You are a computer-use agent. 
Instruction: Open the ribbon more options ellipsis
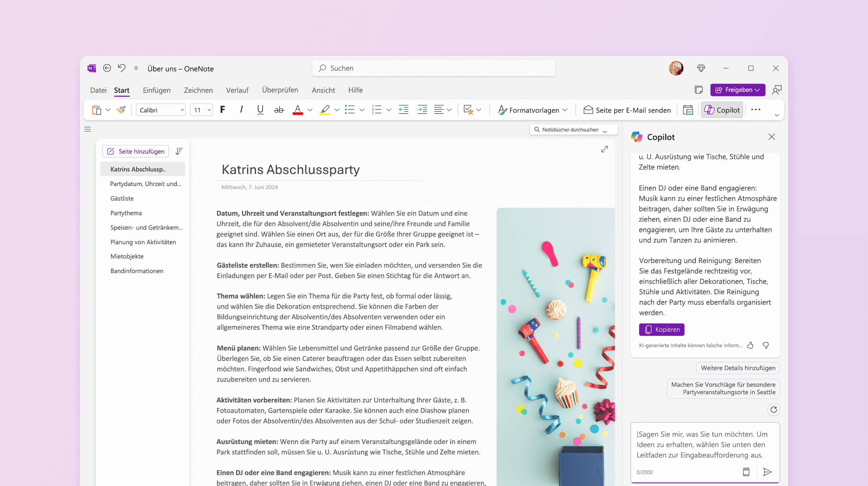pos(756,110)
